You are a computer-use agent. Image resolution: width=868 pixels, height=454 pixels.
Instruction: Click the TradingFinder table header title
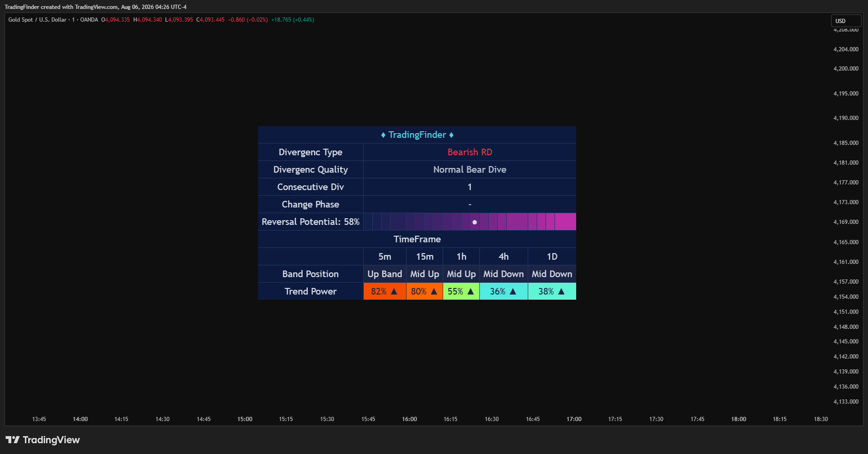point(417,135)
